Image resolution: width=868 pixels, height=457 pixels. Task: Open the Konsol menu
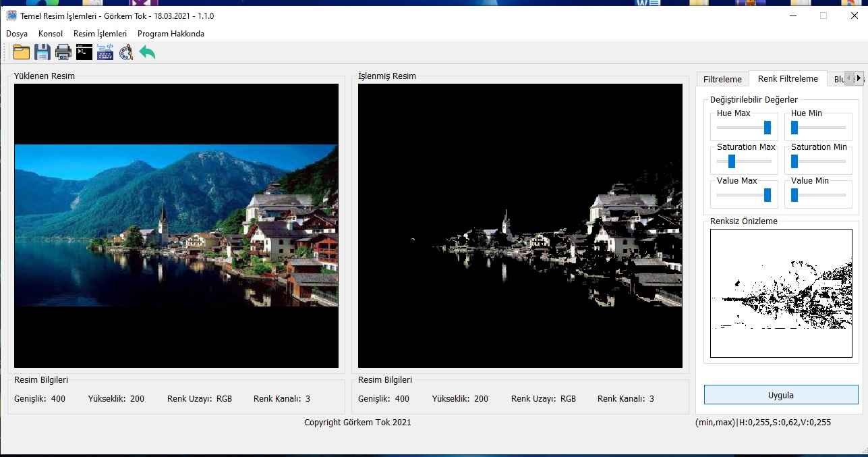tap(51, 34)
